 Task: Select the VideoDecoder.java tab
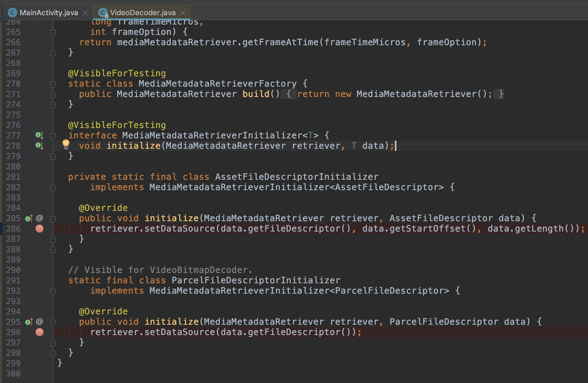tap(143, 13)
